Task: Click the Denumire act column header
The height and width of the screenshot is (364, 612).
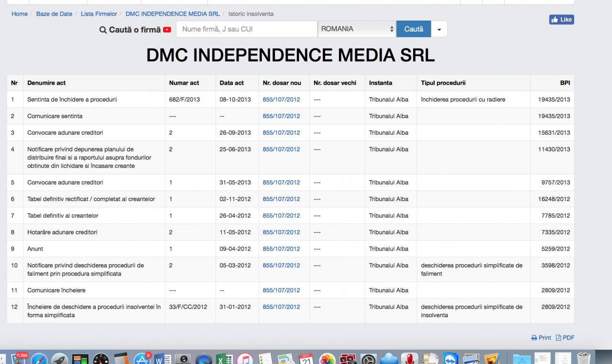Action: 46,83
